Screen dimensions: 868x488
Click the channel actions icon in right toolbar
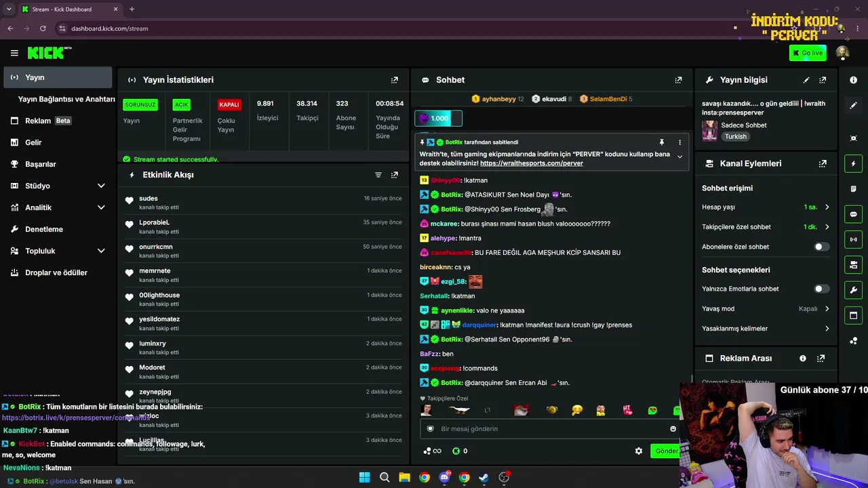(853, 264)
